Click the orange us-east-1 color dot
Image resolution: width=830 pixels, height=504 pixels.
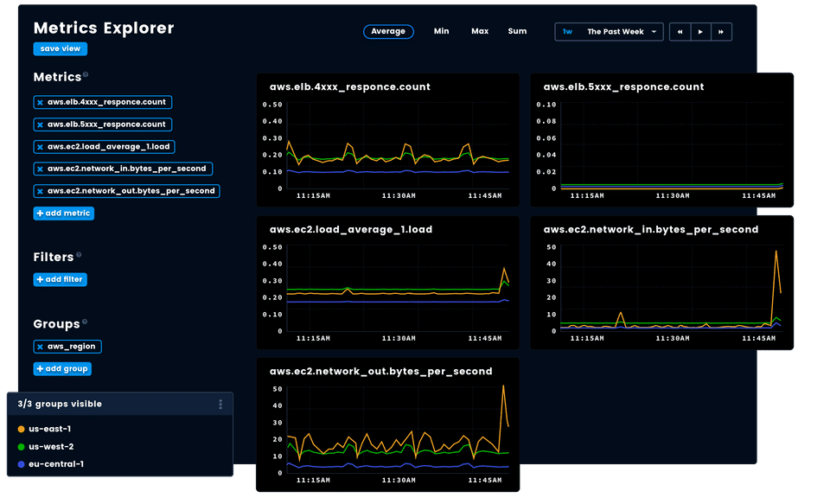(x=21, y=430)
